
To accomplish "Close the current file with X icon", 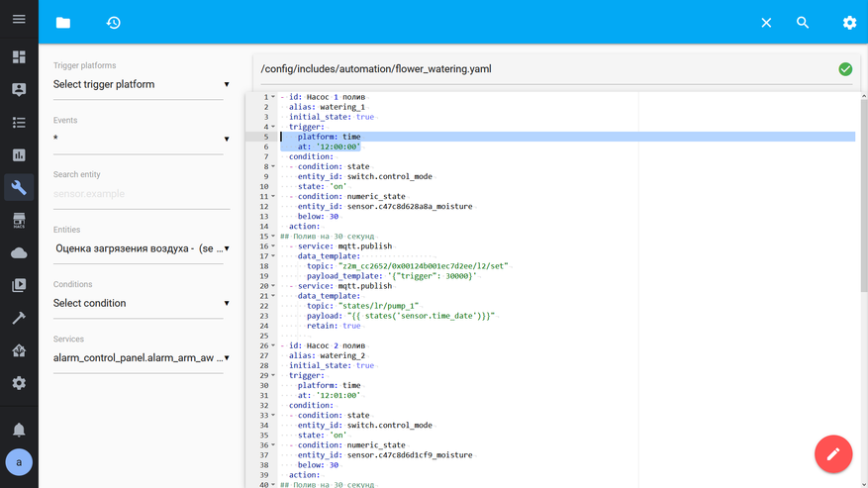I will [x=766, y=23].
